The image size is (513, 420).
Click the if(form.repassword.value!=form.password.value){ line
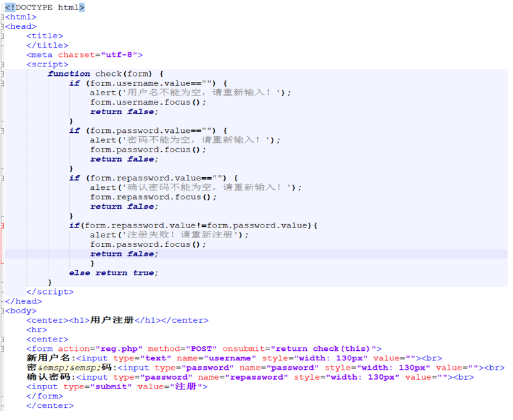pos(193,225)
